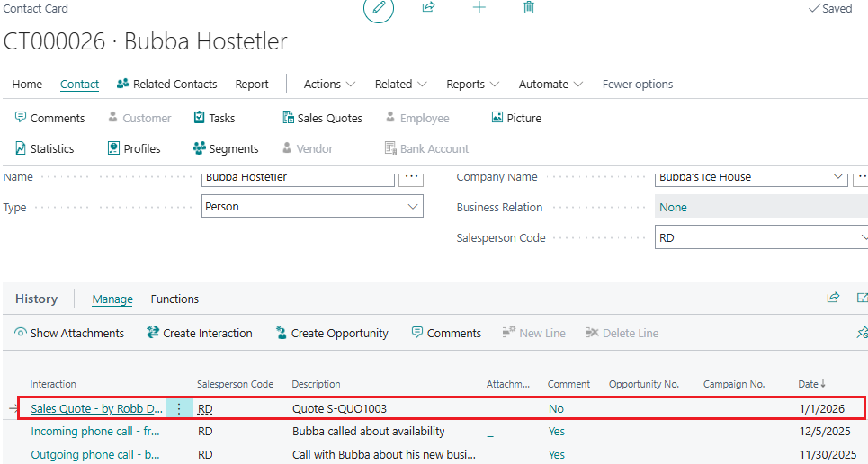Open the contact's Picture
The width and height of the screenshot is (868, 464).
pyautogui.click(x=516, y=118)
